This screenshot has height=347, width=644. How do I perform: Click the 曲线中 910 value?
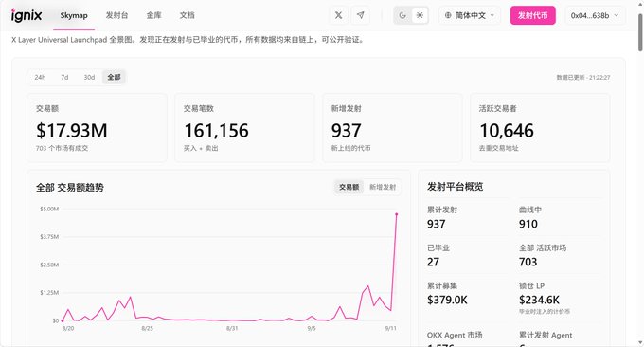tap(528, 224)
